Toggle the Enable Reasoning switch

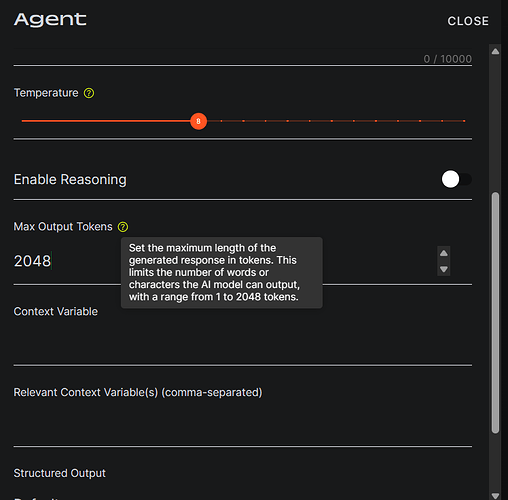click(456, 179)
